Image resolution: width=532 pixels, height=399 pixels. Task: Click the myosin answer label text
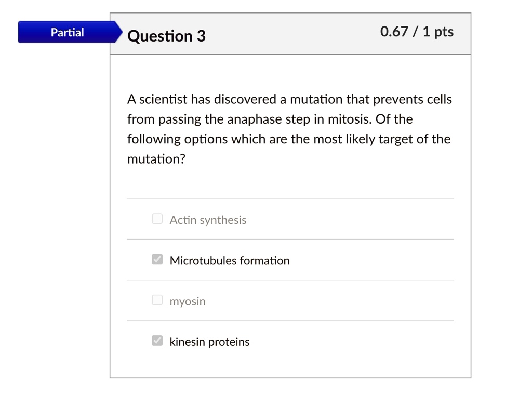point(188,301)
